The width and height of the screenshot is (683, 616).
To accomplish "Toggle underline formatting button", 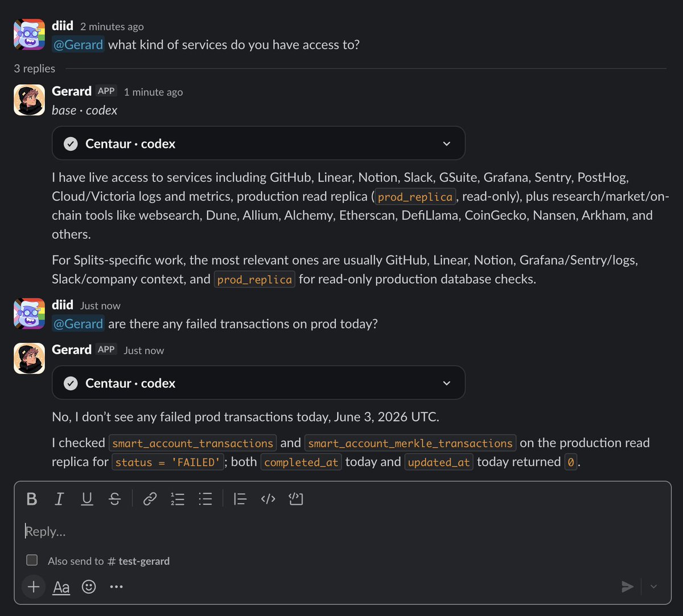I will pos(87,499).
